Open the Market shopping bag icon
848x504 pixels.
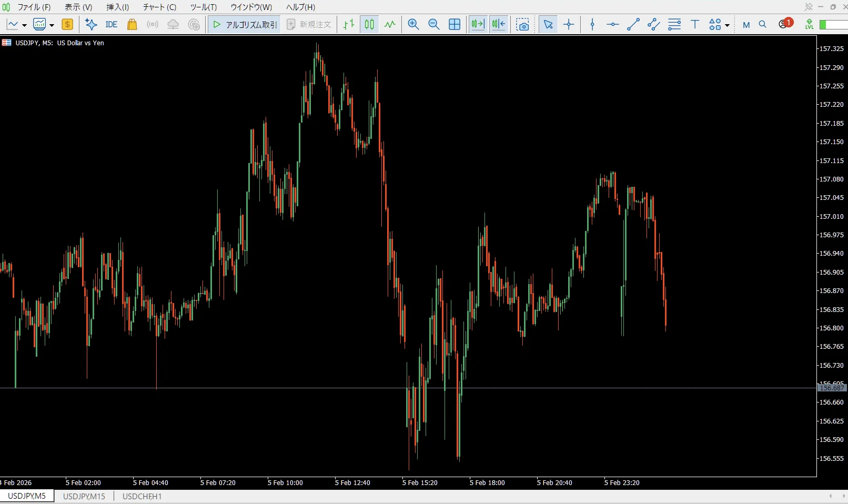132,24
